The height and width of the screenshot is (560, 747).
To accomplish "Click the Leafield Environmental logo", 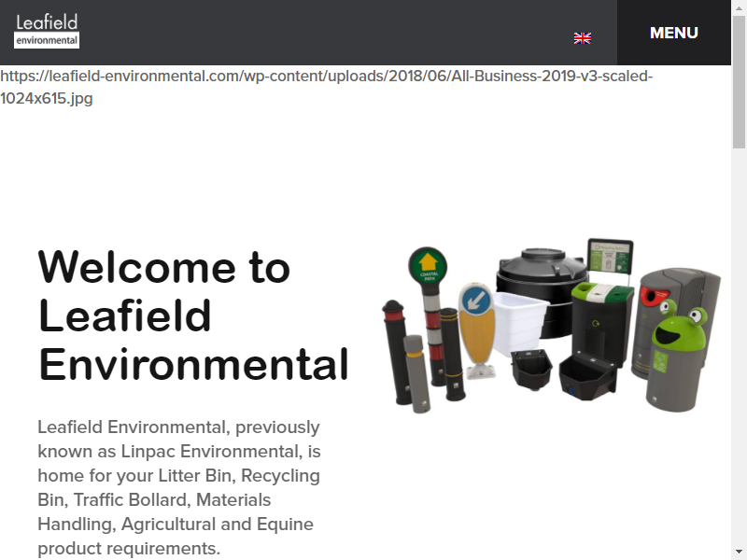I will (47, 32).
